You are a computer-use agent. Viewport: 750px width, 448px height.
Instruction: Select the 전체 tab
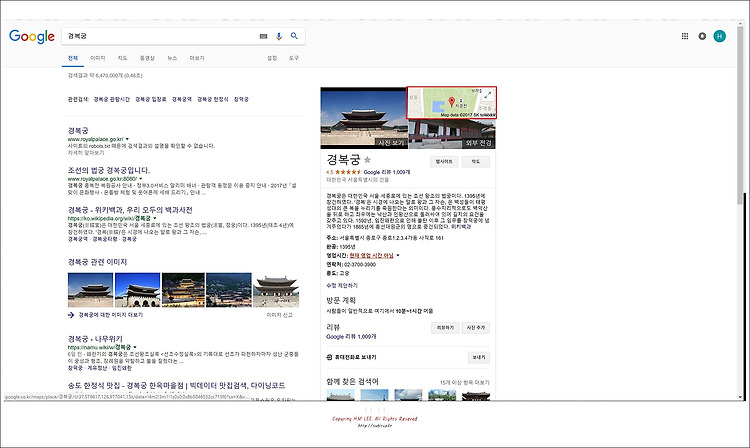point(73,58)
